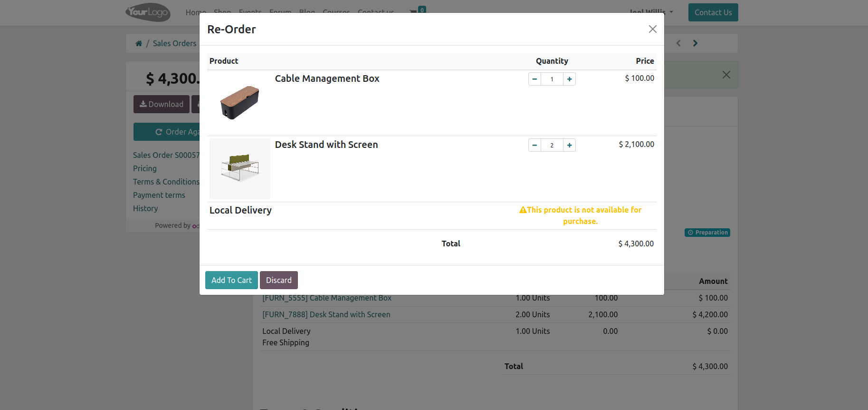
Task: Dismiss the green alert banner
Action: point(726,75)
